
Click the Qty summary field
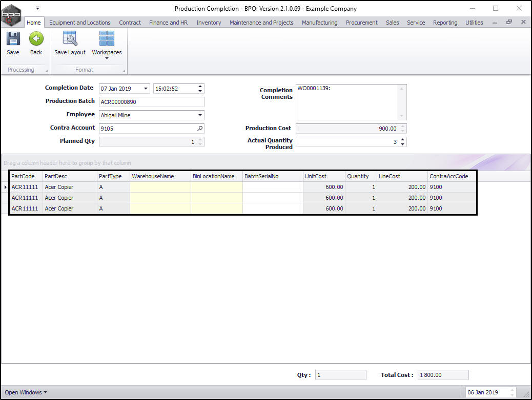click(341, 375)
